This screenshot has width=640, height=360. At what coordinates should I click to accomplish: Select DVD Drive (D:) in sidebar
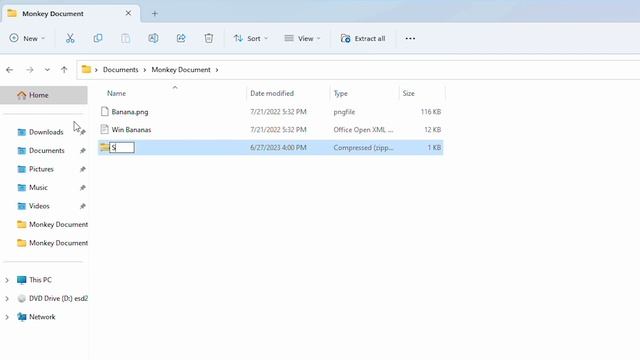[x=52, y=299]
